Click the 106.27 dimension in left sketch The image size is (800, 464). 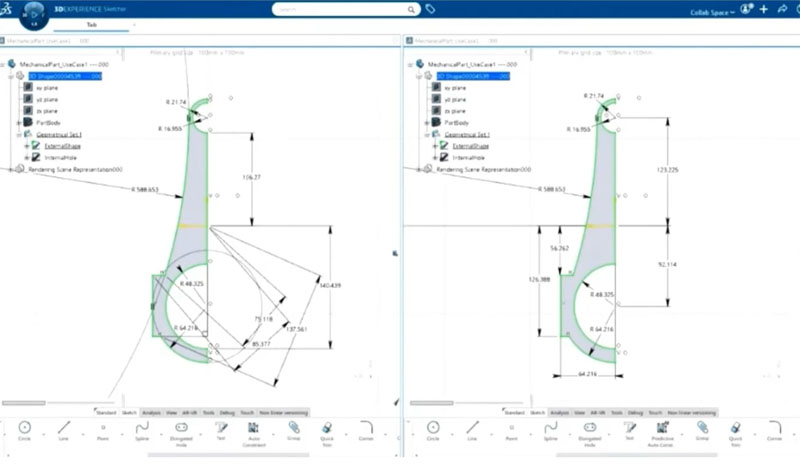pyautogui.click(x=252, y=177)
